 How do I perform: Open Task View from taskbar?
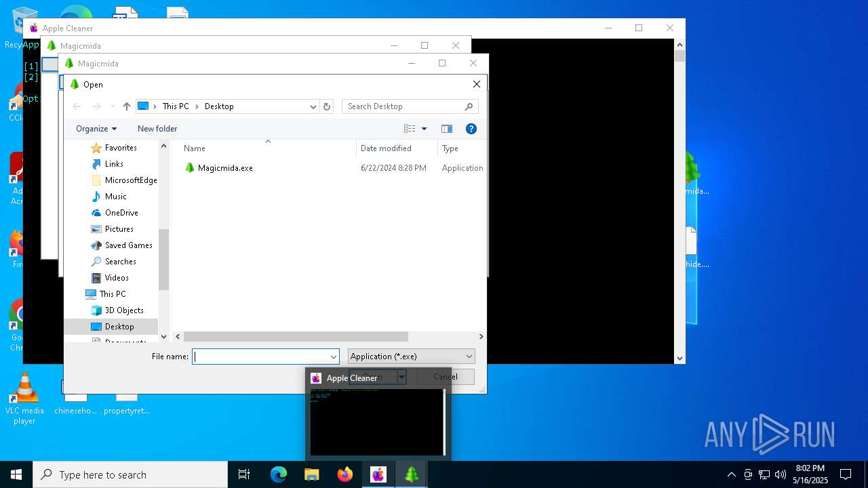tap(244, 474)
